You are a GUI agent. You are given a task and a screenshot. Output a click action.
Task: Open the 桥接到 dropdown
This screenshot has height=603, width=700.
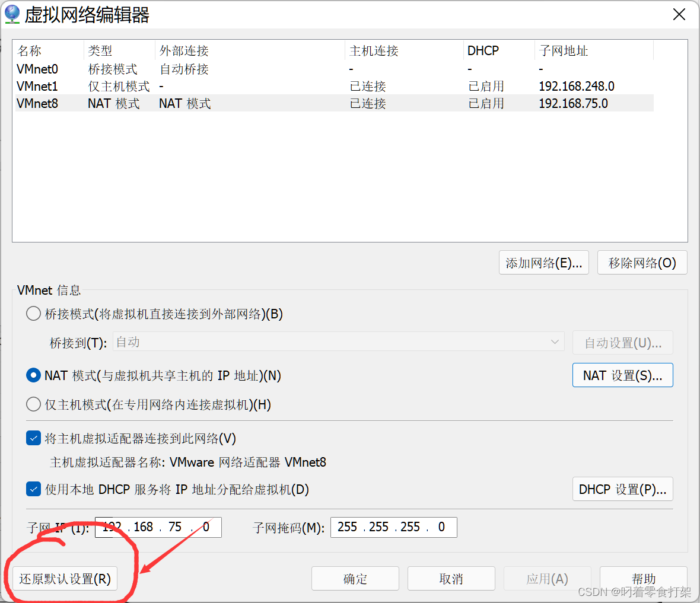[339, 342]
